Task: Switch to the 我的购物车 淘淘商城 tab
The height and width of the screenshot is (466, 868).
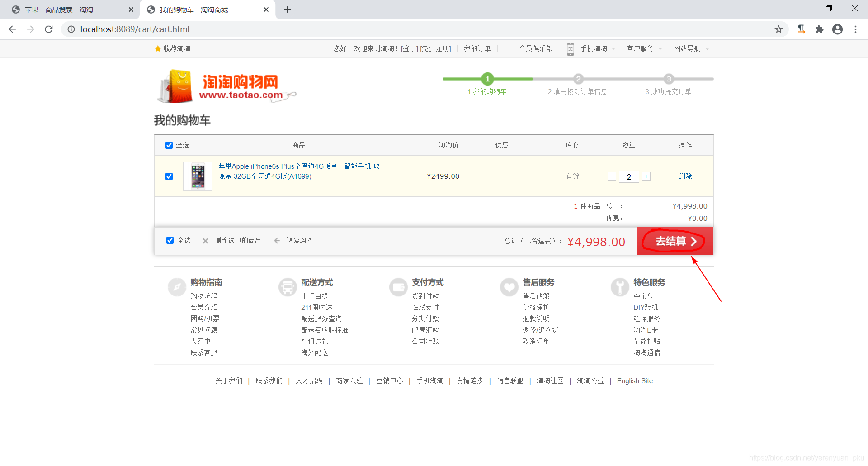Action: coord(207,10)
